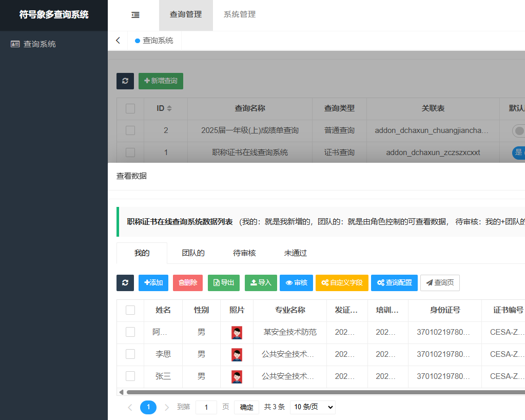525x420 pixels.
Task: Open the 团队的 data tab
Action: point(193,253)
